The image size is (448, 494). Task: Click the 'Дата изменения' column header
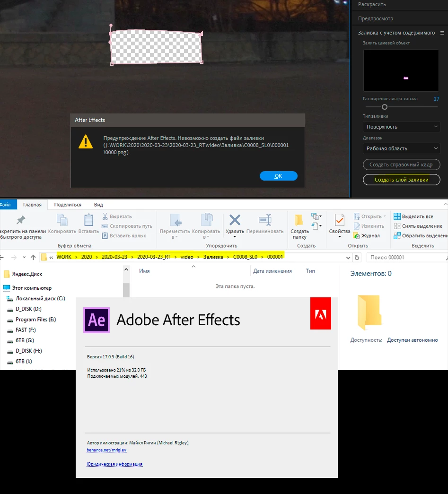click(272, 271)
